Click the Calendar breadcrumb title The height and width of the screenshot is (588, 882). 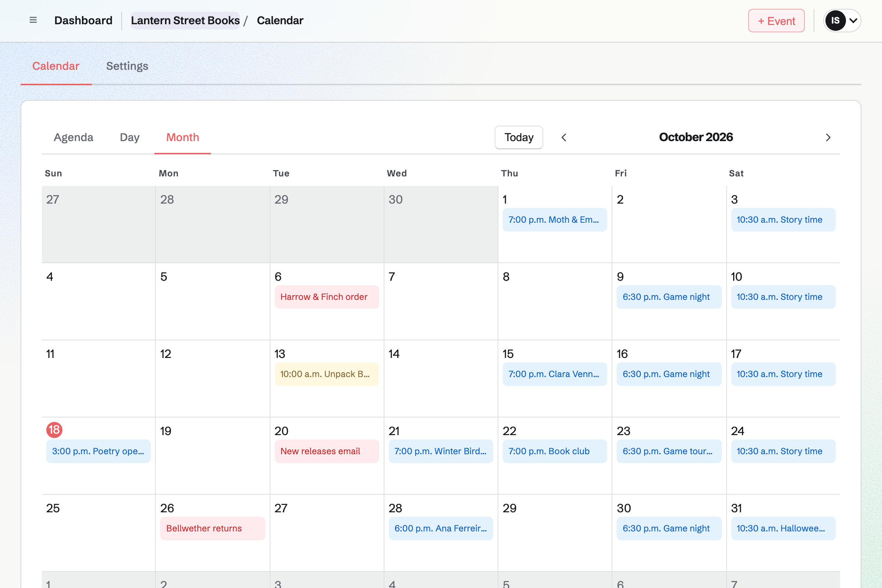(280, 20)
